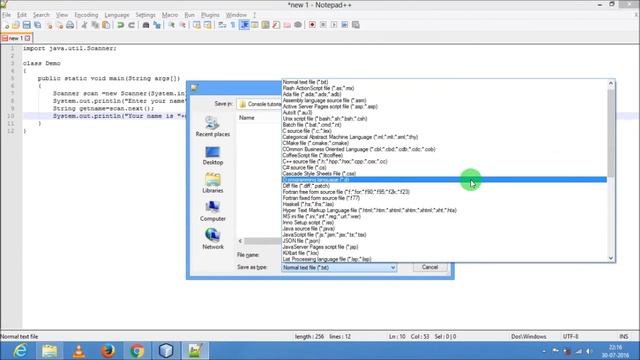Close the new 1 tab
This screenshot has width=640, height=360.
tap(27, 38)
